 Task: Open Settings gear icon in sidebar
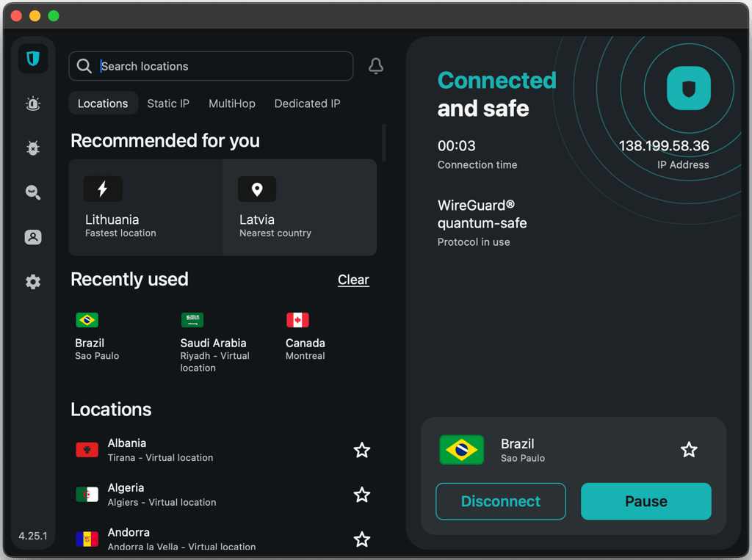click(32, 281)
